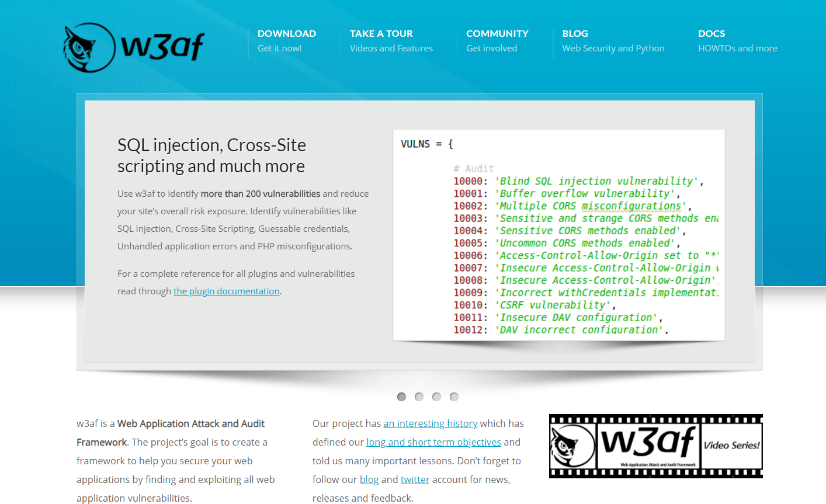Click code line 10005 Uncommon CORS methods

click(x=567, y=243)
